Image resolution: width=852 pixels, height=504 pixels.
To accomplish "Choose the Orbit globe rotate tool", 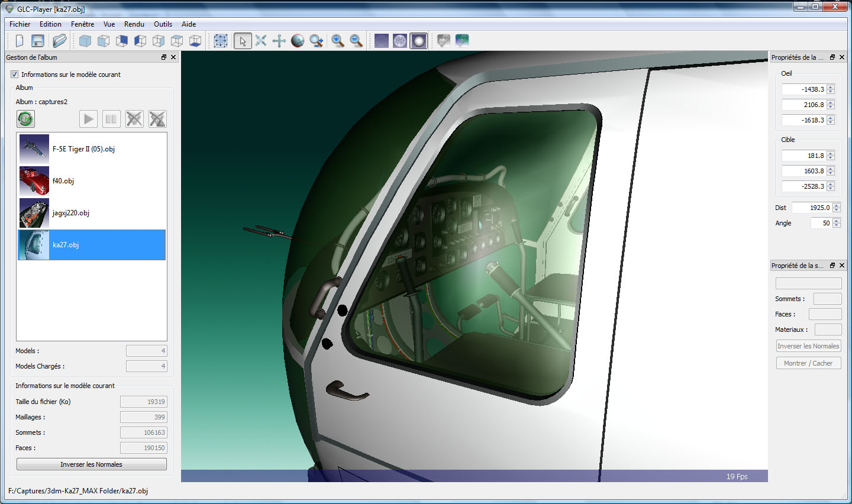I will tap(298, 41).
